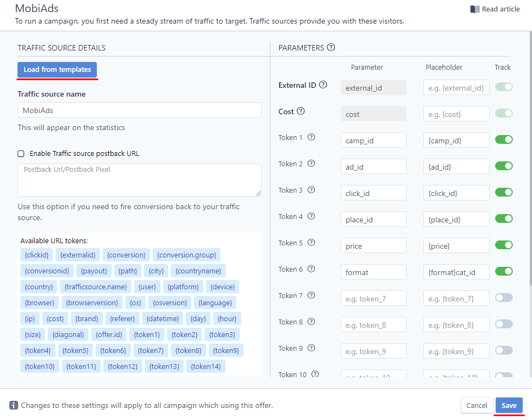Viewport: 532px width, 420px height.
Task: Edit the Token 6 placeholder {format}cat_id field
Action: pos(456,272)
